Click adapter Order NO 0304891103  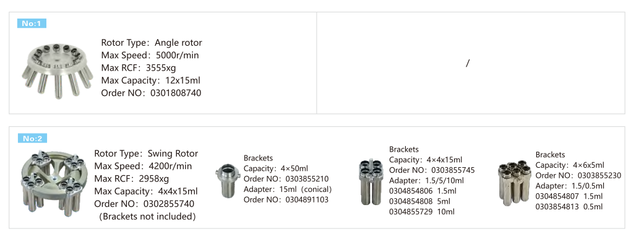[286, 200]
